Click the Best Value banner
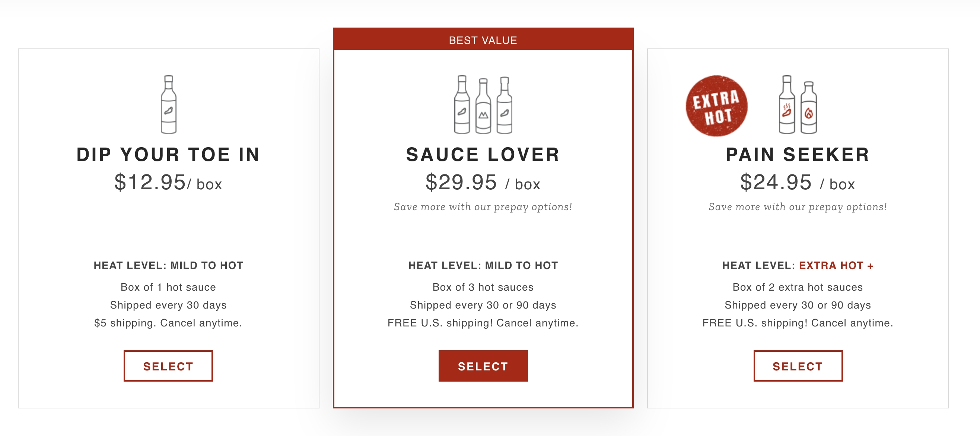 click(483, 40)
